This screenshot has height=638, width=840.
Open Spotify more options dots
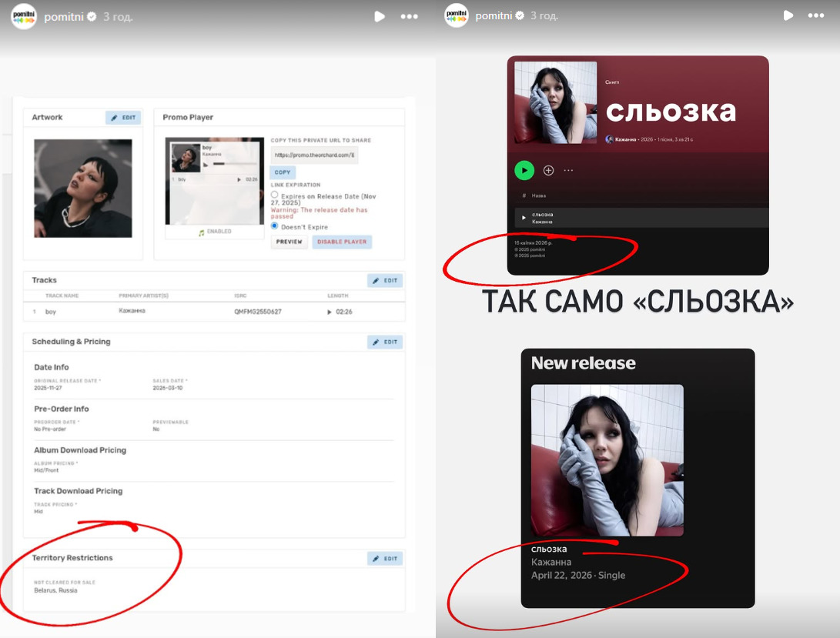pos(568,170)
